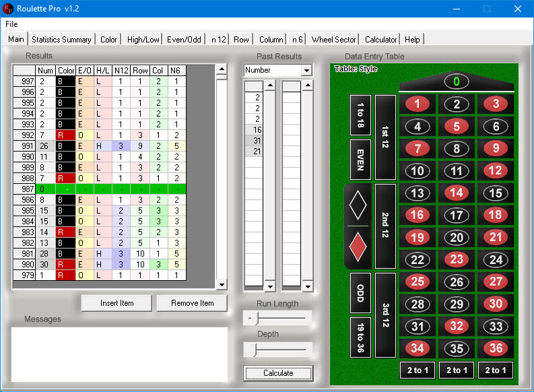Click the Calculate button

(278, 373)
